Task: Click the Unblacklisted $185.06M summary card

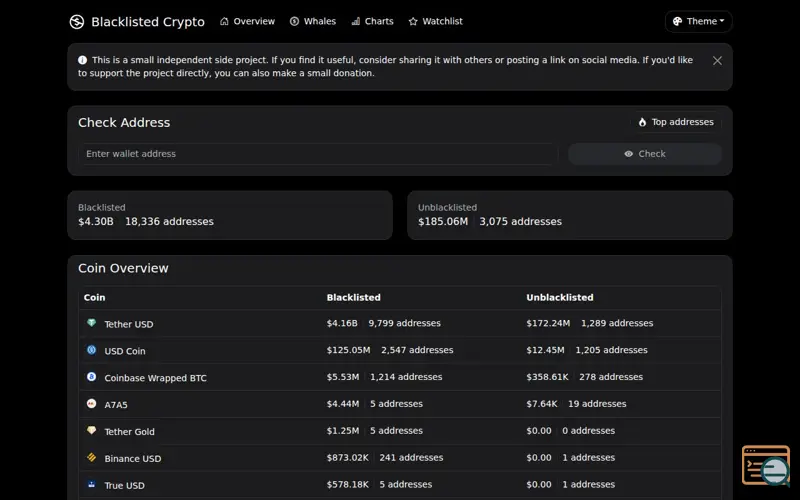Action: pos(570,215)
